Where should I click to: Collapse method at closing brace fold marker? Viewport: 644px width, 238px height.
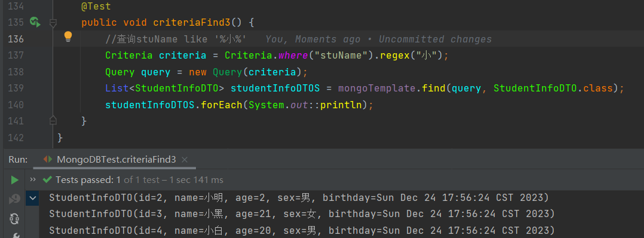click(53, 120)
